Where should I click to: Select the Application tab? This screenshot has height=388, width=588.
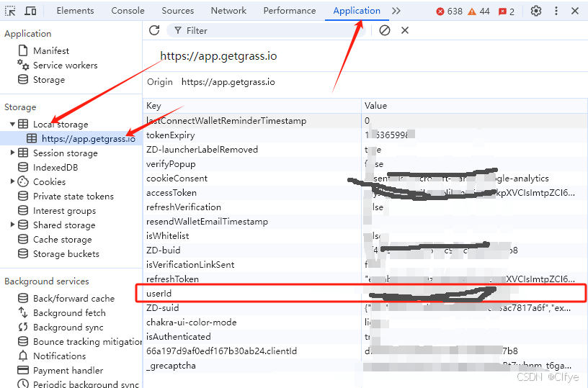tap(357, 11)
